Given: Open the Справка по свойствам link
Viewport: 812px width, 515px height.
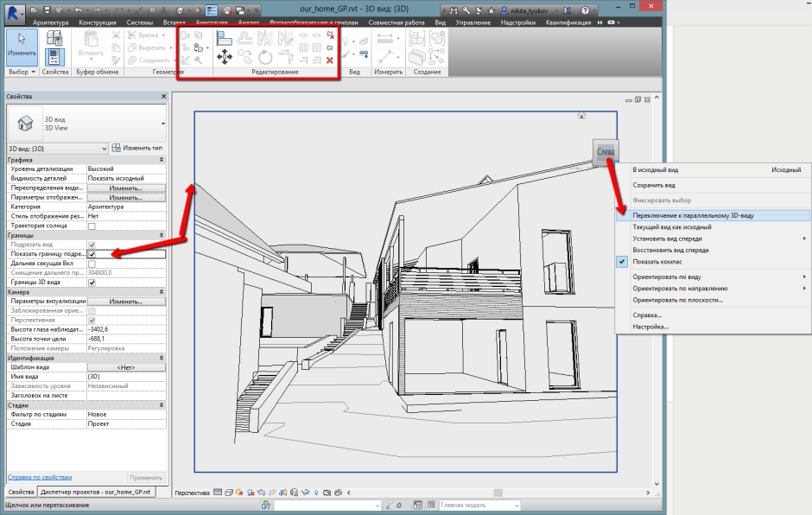Looking at the screenshot, I should (x=41, y=477).
